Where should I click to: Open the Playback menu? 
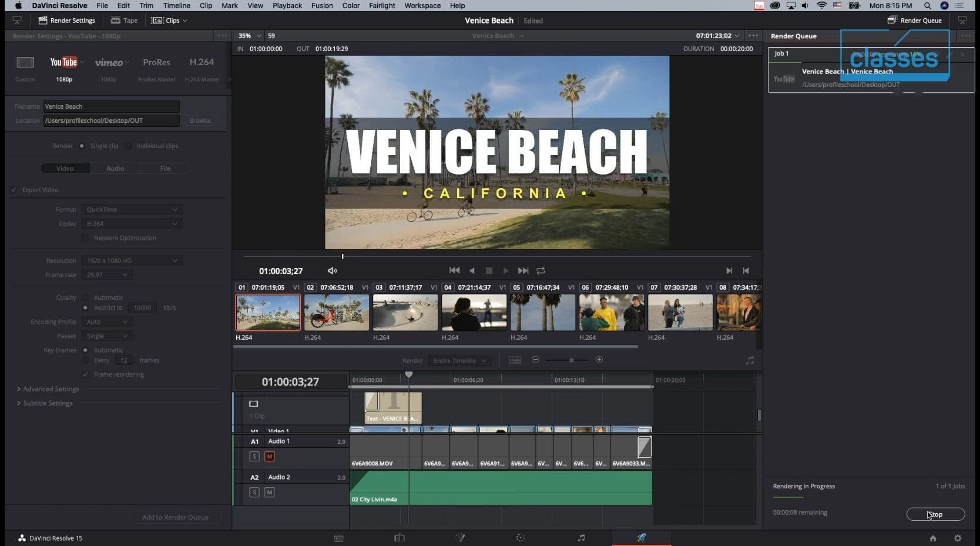(287, 5)
